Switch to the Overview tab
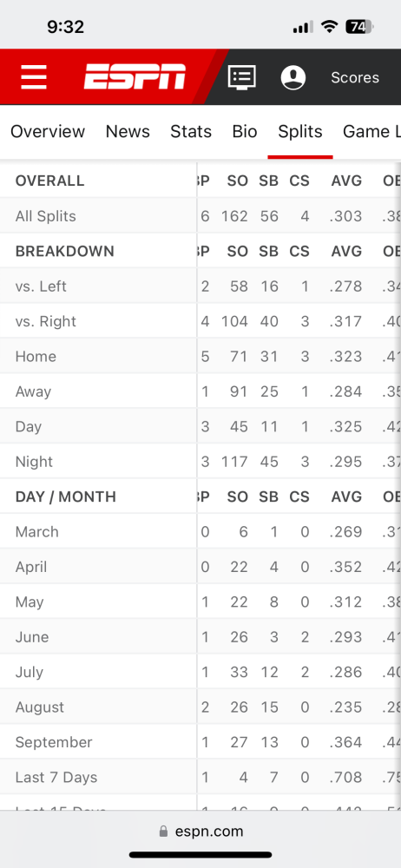Viewport: 401px width, 868px height. tap(48, 132)
